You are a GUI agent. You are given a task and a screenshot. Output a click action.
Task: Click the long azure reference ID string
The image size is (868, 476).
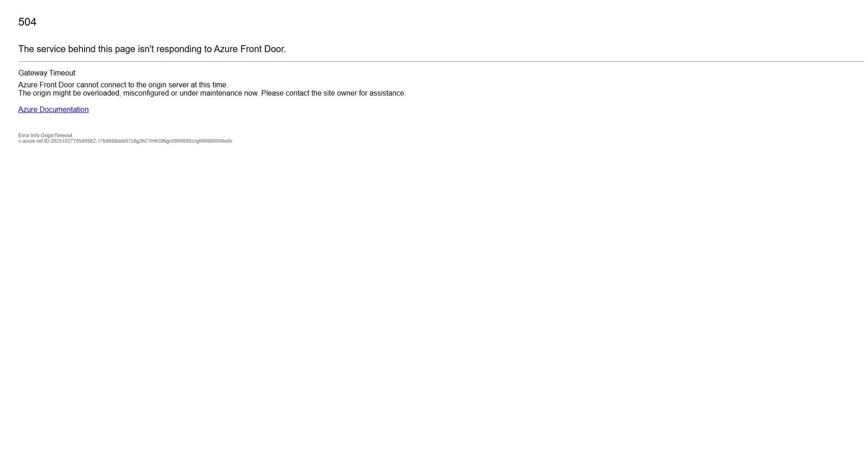pos(141,141)
